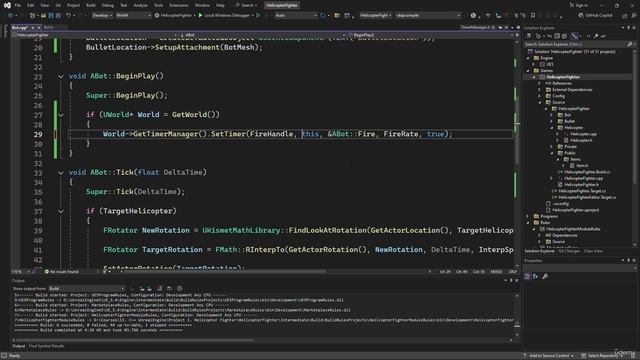Click the Undo arrow in the toolbar
640x360 pixels.
point(69,15)
